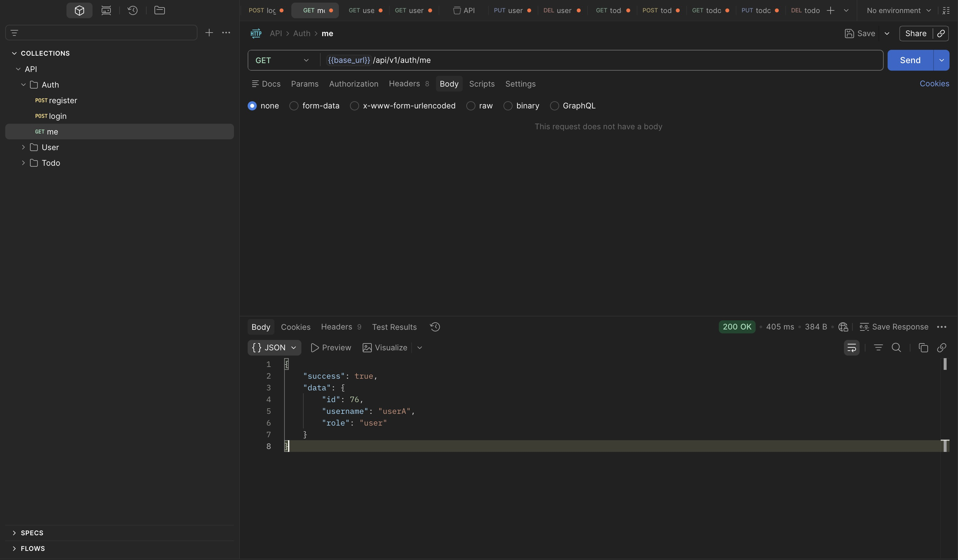Open the PUT user request tab
The height and width of the screenshot is (560, 958).
pos(512,10)
